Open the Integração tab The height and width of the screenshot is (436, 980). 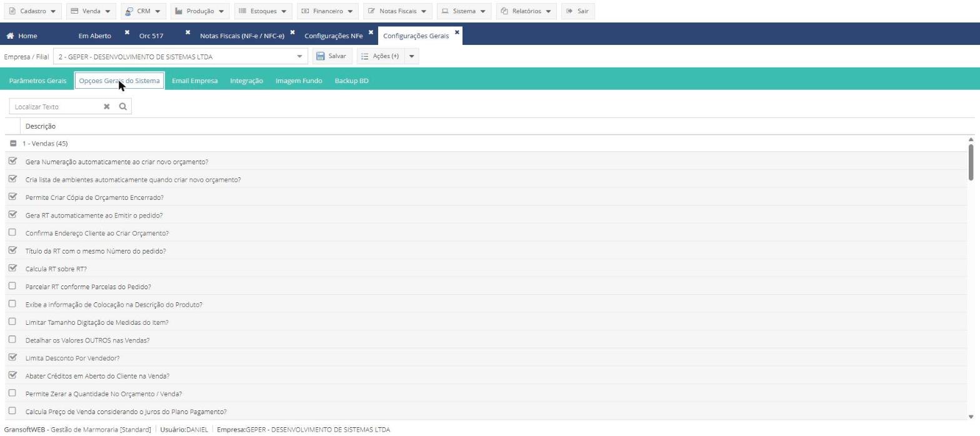pos(246,81)
